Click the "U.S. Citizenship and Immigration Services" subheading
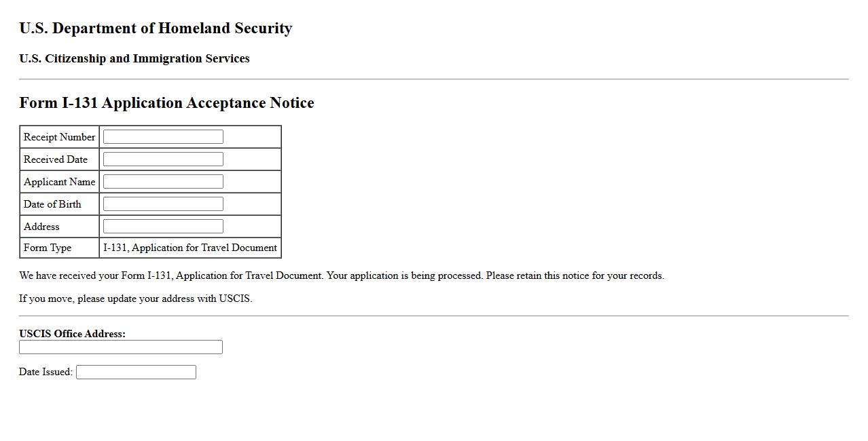The height and width of the screenshot is (441, 868). tap(134, 59)
